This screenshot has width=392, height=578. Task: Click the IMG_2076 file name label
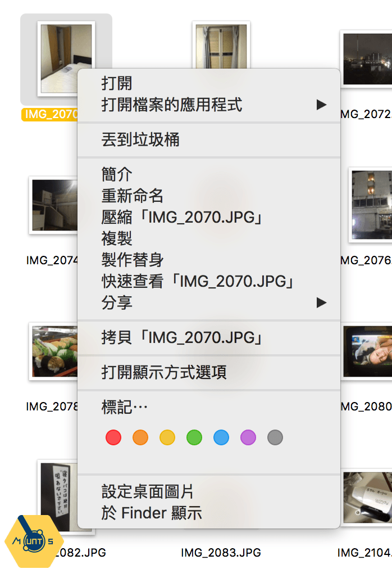click(x=366, y=260)
